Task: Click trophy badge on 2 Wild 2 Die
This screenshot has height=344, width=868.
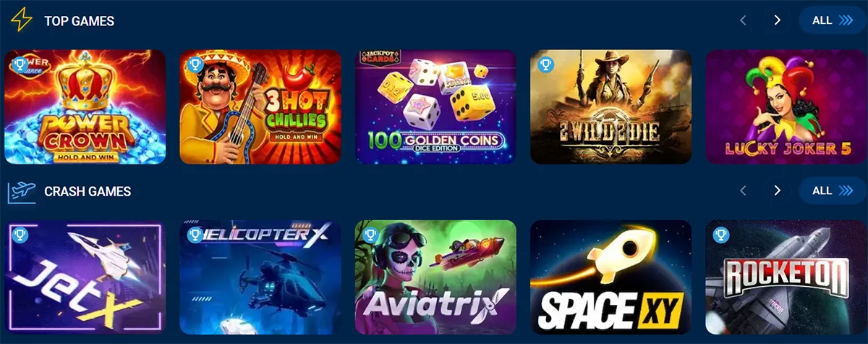Action: coord(545,64)
